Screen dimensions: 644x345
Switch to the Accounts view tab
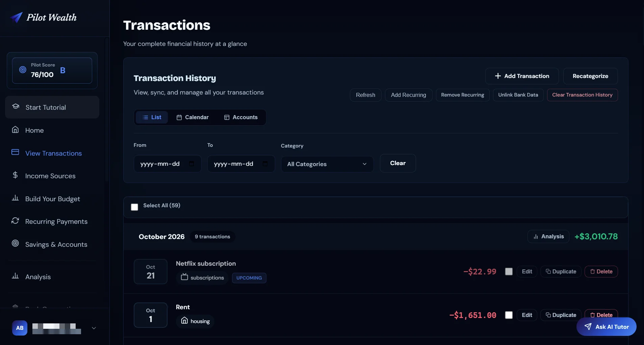pos(241,117)
